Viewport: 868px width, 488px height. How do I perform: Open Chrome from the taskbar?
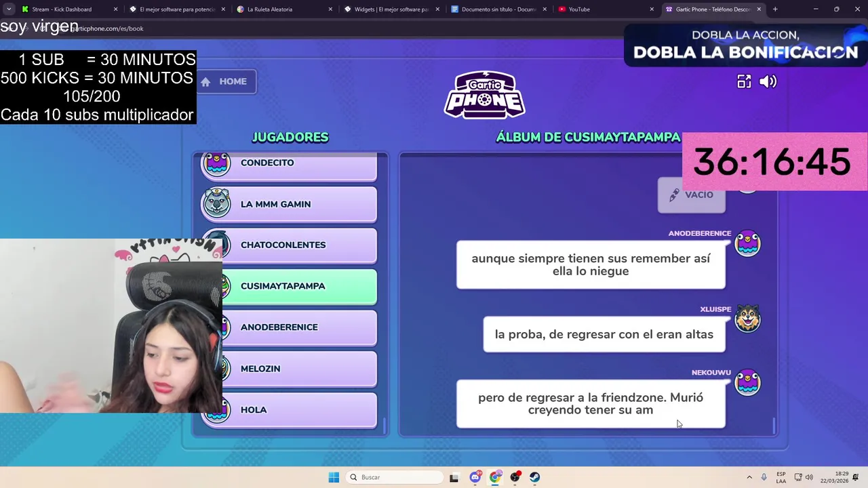495,477
